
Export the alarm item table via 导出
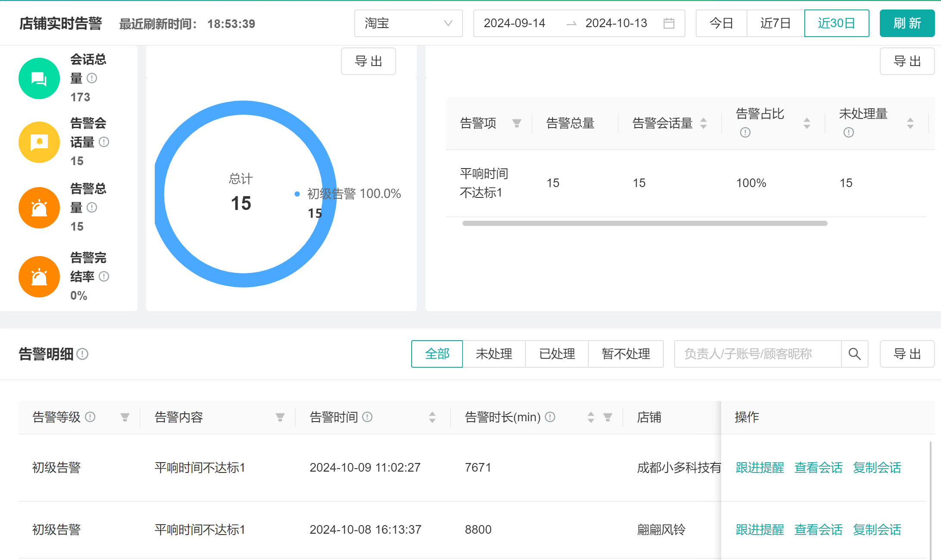click(907, 61)
